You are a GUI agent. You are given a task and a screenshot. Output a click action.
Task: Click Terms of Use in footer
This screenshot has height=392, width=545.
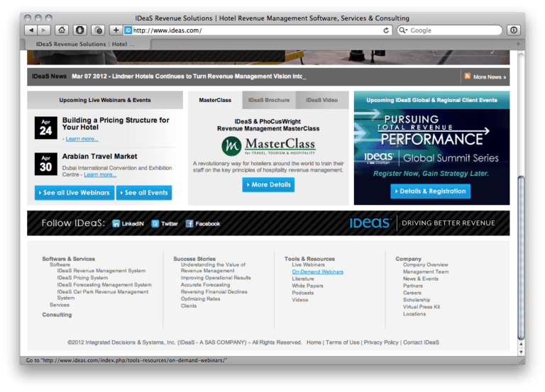click(342, 342)
